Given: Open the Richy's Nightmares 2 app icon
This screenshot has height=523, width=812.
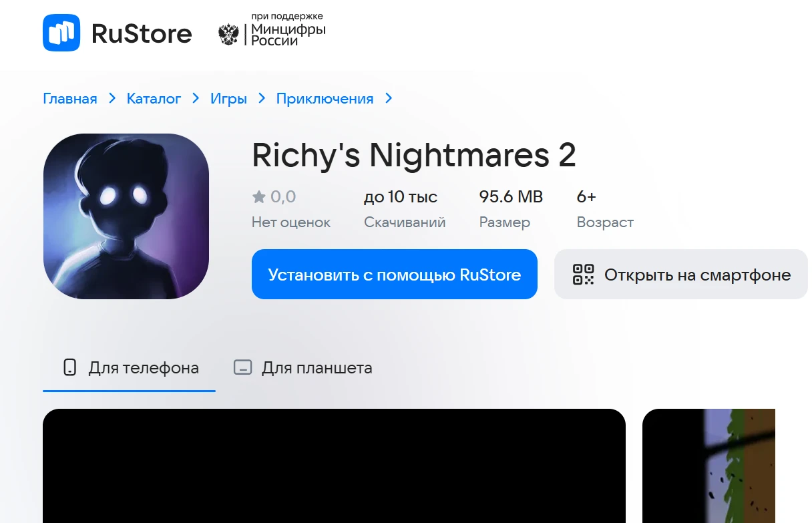Looking at the screenshot, I should [x=126, y=216].
